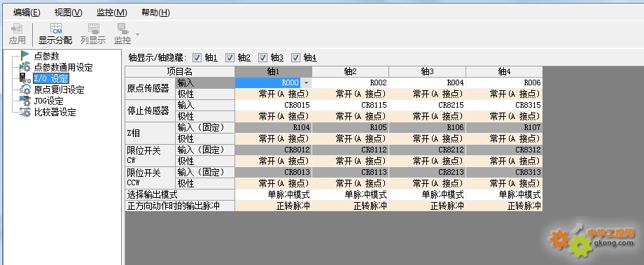Open the 监控(M) menu

point(112,13)
